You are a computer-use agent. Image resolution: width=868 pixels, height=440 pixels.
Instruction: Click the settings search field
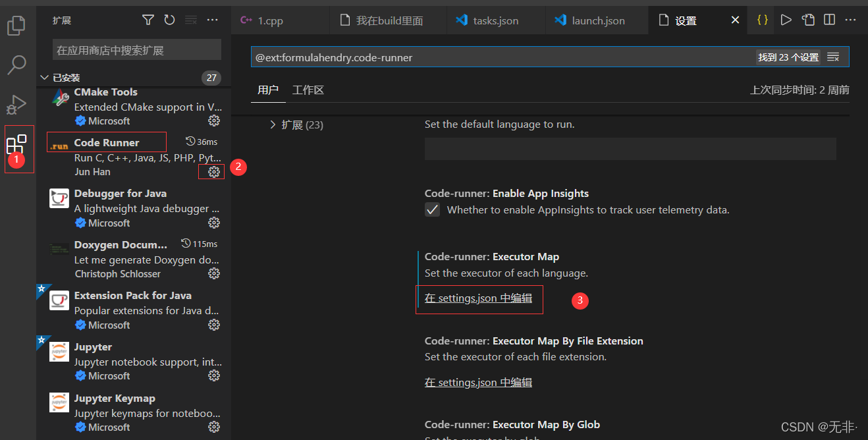[550, 57]
